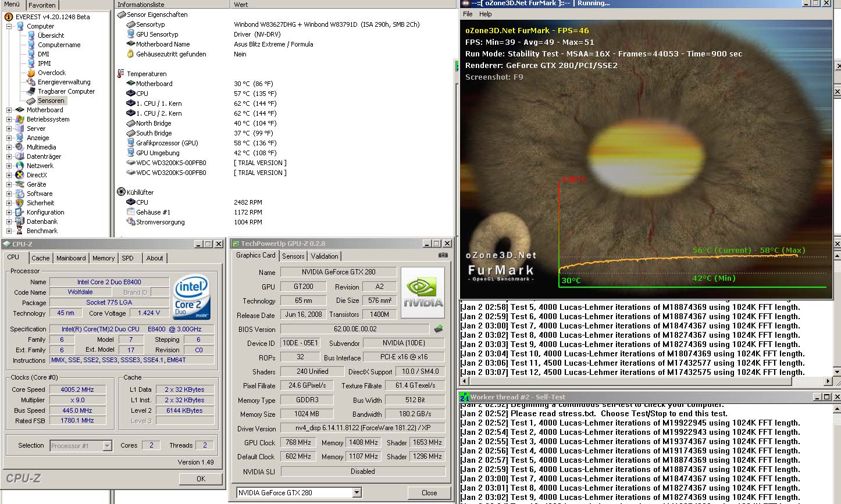Open the Overclock flame icon
Viewport: 841px width, 504px height.
click(x=31, y=73)
